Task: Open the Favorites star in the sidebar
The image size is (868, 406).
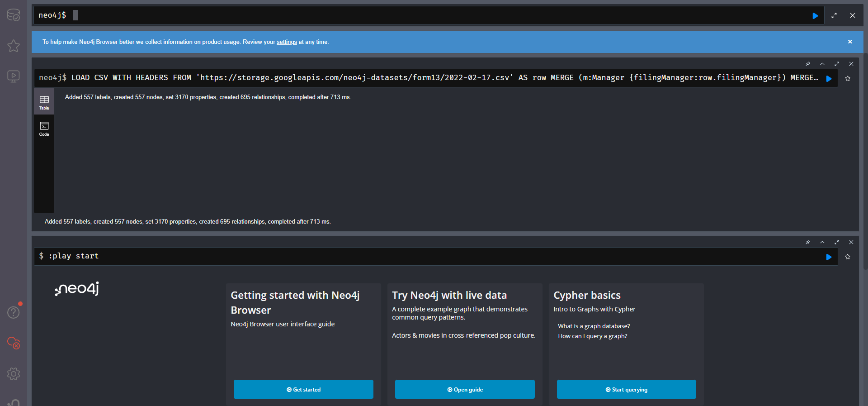Action: (14, 46)
